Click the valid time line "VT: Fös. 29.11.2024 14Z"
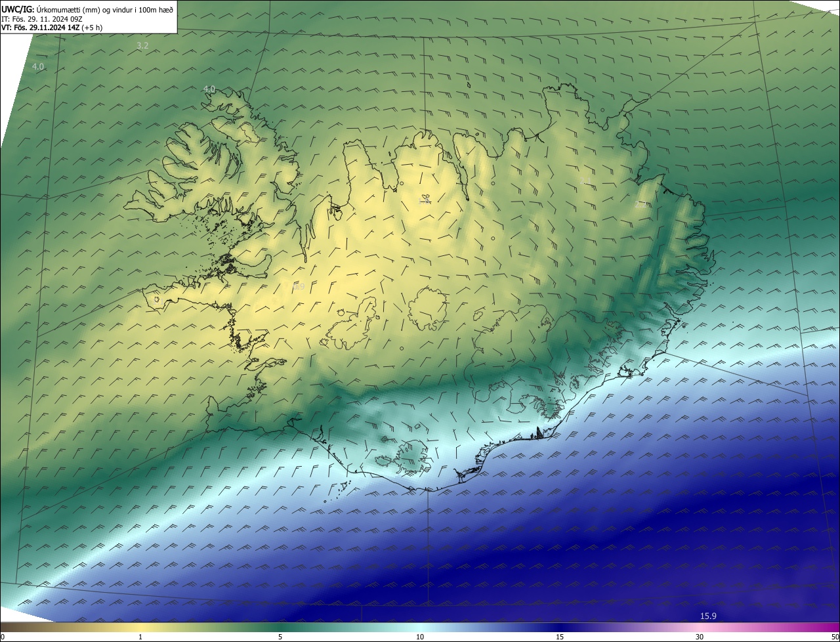 point(52,28)
